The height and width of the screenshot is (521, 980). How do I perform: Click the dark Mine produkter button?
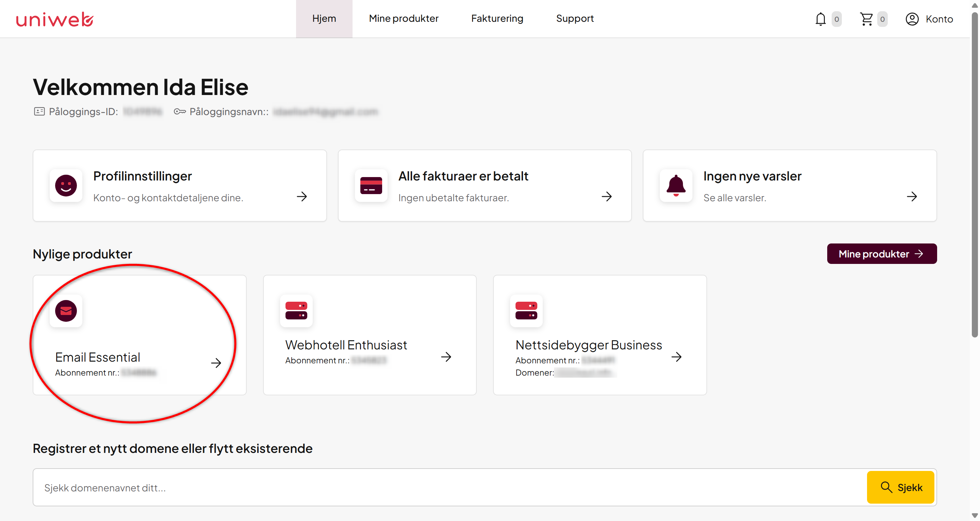click(881, 254)
